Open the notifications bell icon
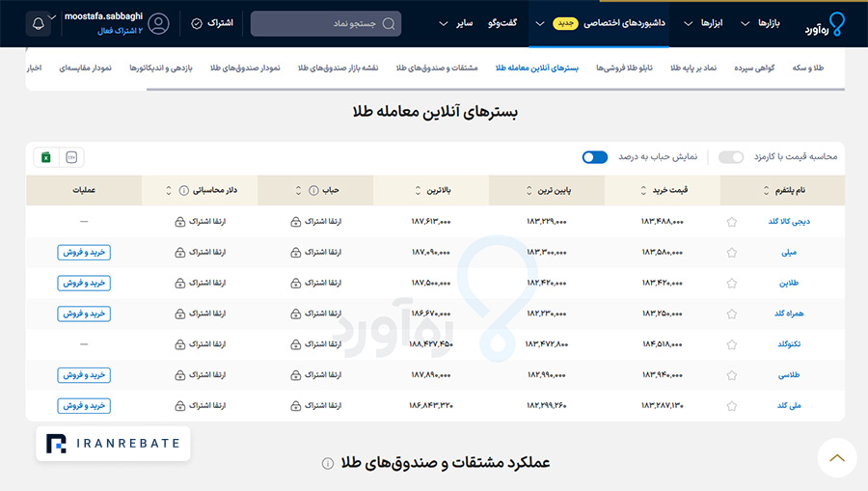The height and width of the screenshot is (491, 868). (x=39, y=24)
